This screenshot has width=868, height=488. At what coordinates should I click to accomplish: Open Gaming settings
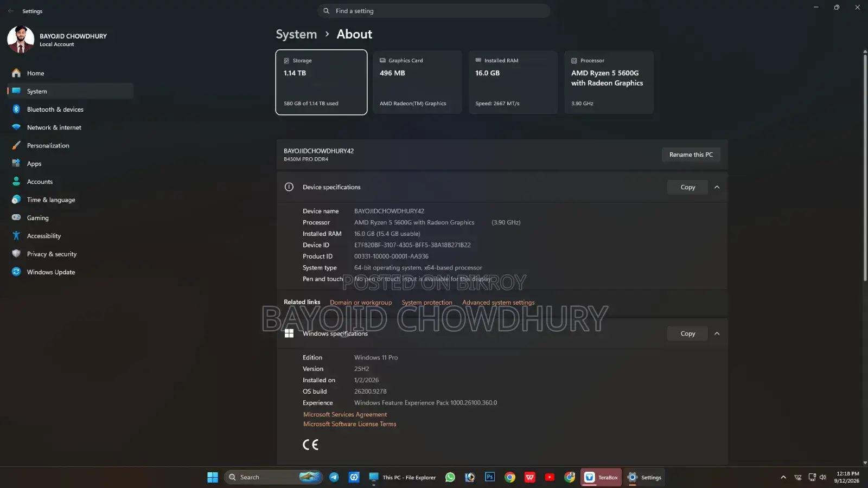point(69,218)
